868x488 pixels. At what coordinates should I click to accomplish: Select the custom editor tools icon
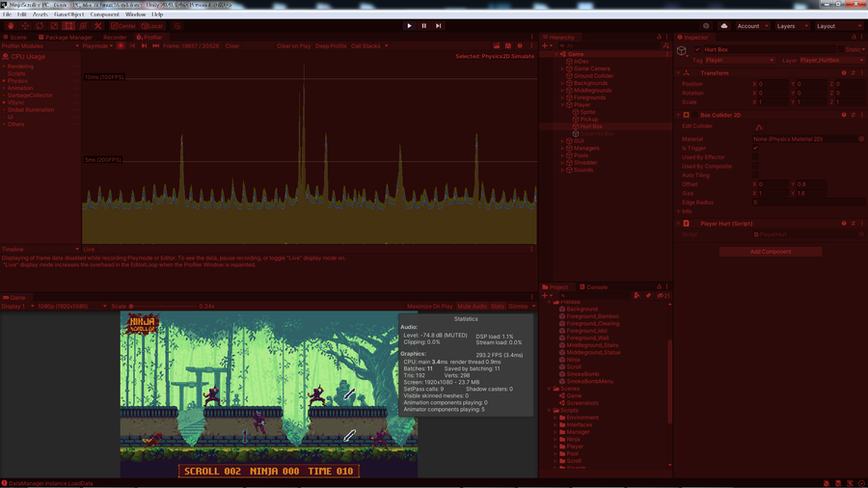(x=97, y=26)
